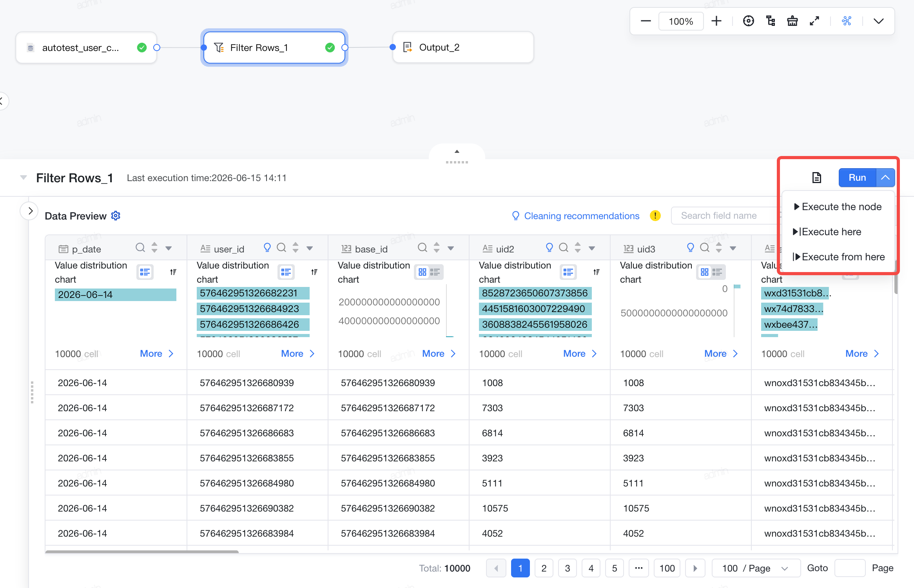Switch base_id chart to grid view
This screenshot has width=914, height=588.
point(422,272)
